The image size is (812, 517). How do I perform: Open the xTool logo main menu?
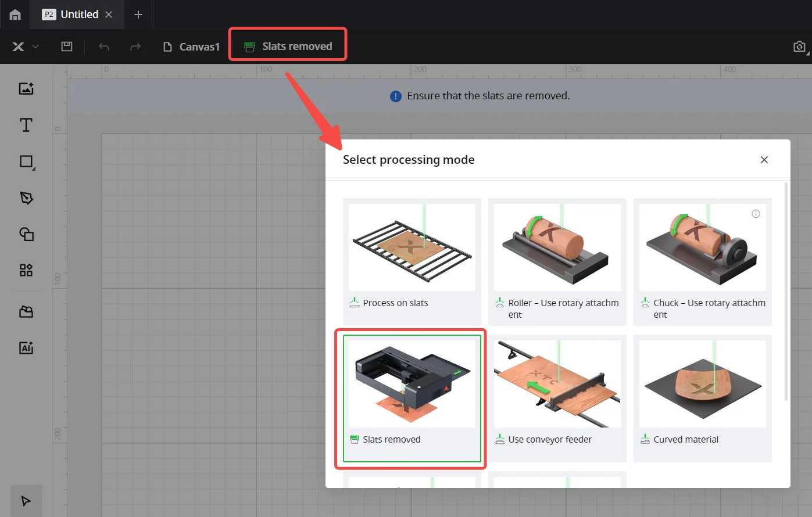(x=25, y=46)
